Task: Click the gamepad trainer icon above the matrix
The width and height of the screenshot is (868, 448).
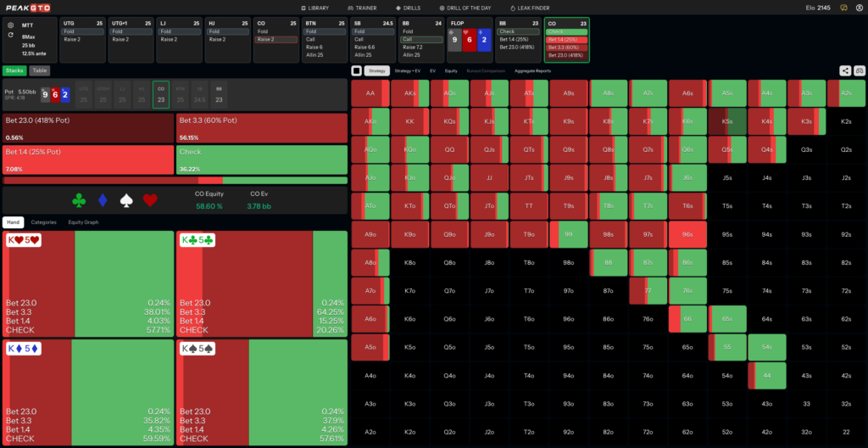Action: click(860, 70)
